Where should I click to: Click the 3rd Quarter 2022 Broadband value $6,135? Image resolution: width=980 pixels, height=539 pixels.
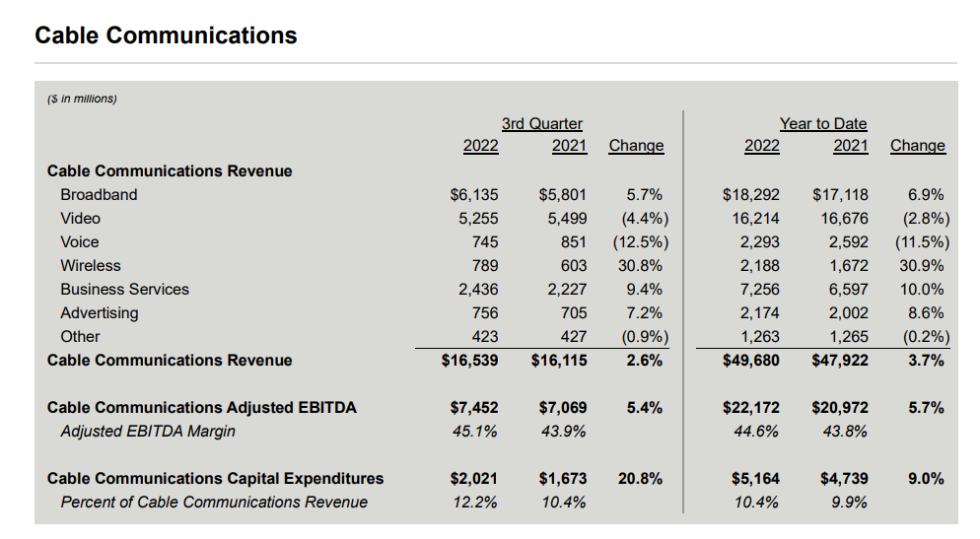(474, 195)
